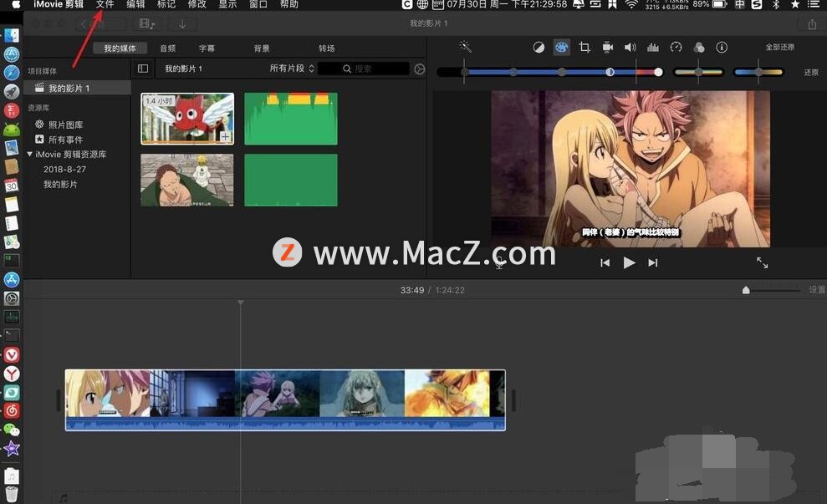Open the volume adjustment icon
Viewport: 827px width, 504px height.
pos(630,48)
